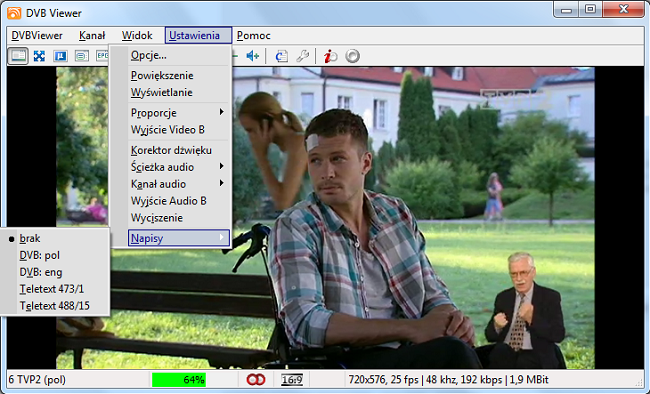Image resolution: width=650 pixels, height=394 pixels.
Task: Click the round record button icon
Action: click(352, 56)
